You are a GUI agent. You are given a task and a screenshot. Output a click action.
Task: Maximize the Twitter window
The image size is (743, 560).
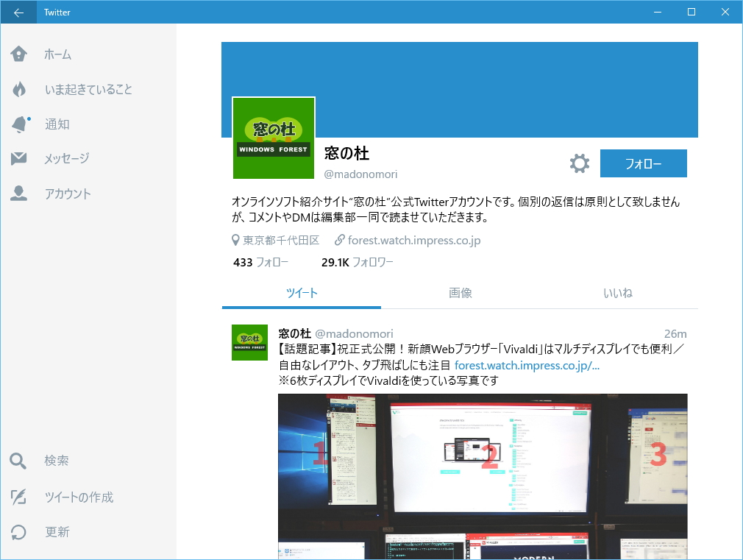[x=692, y=12]
